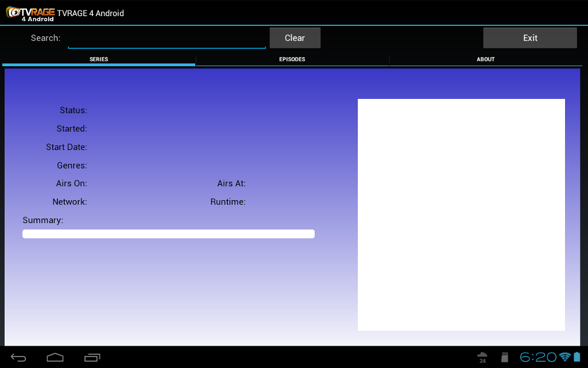The height and width of the screenshot is (368, 588).
Task: Tap the TVRAGE 4 Android title text
Action: coord(90,14)
